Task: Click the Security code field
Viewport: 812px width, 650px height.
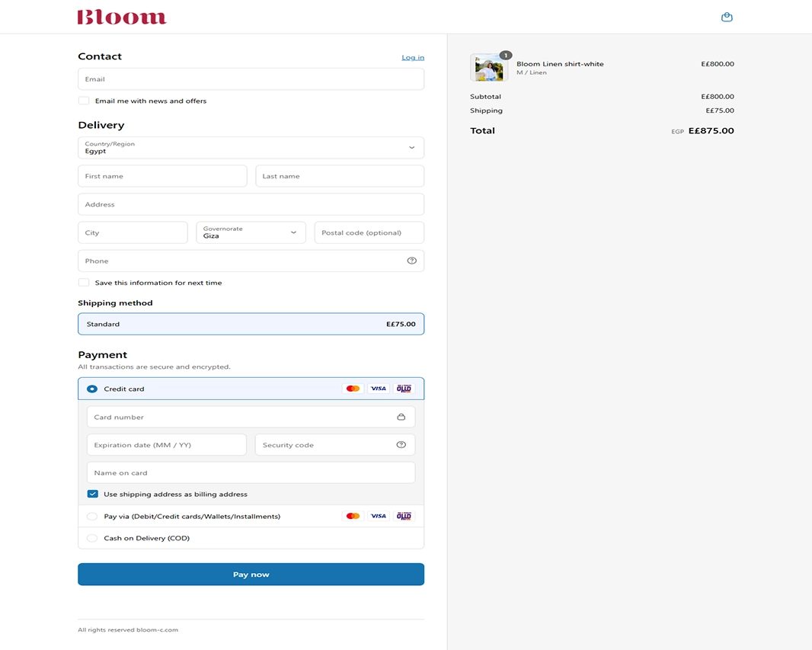Action: coord(335,445)
